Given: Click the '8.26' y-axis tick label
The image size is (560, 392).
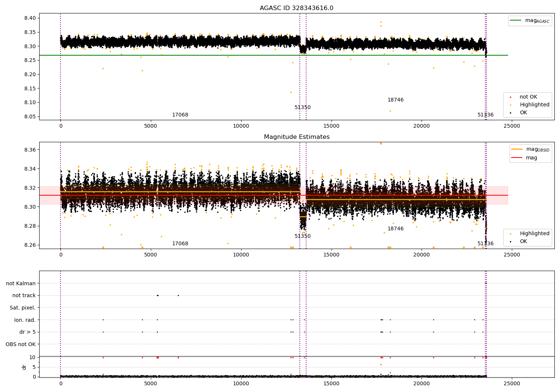Looking at the screenshot, I should click(x=31, y=245).
